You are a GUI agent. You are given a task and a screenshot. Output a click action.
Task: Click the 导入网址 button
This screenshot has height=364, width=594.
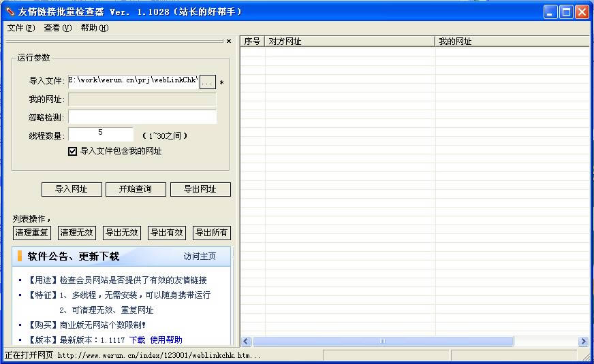[x=72, y=189]
